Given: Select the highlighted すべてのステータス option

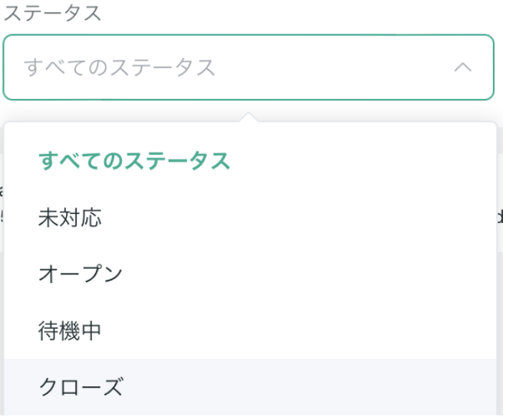Looking at the screenshot, I should point(134,162).
